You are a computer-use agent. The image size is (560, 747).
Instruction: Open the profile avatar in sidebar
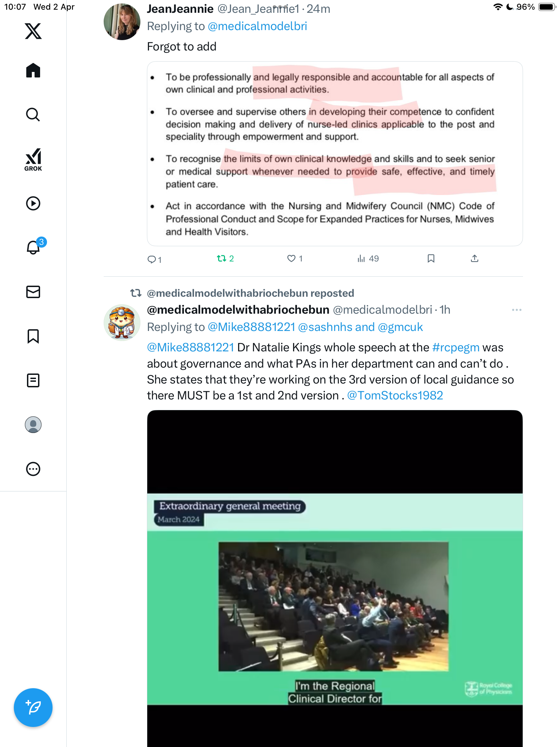click(33, 425)
